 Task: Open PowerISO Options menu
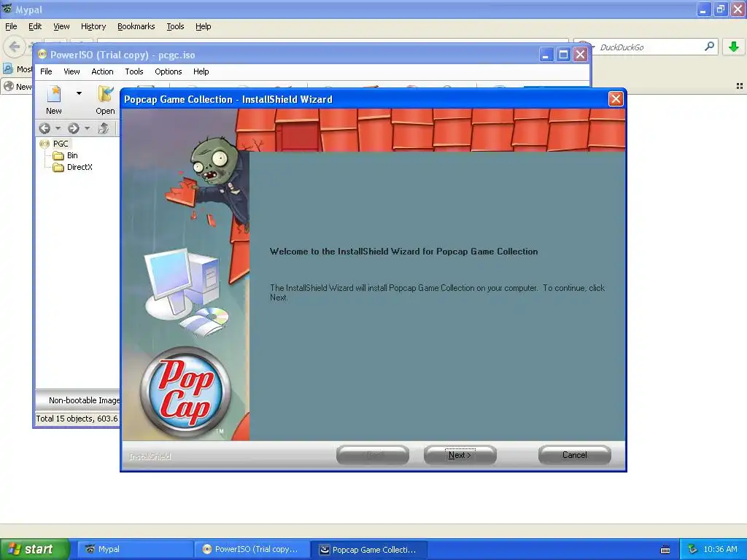(169, 71)
